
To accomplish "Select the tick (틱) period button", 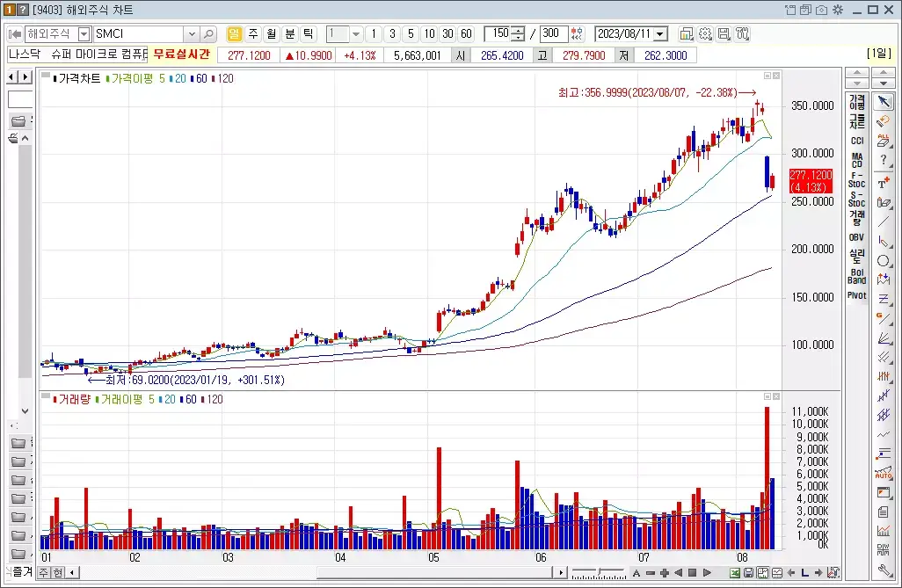I will 309,34.
